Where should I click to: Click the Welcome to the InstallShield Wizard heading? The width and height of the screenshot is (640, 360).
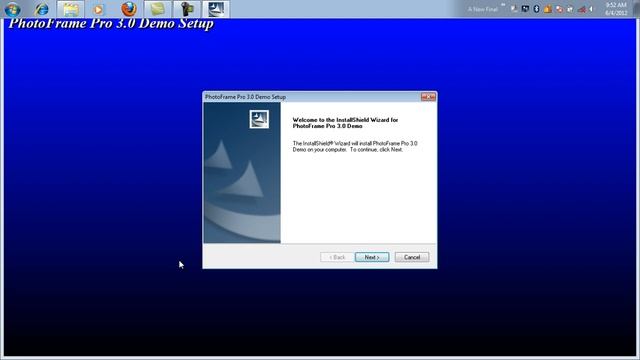345,123
